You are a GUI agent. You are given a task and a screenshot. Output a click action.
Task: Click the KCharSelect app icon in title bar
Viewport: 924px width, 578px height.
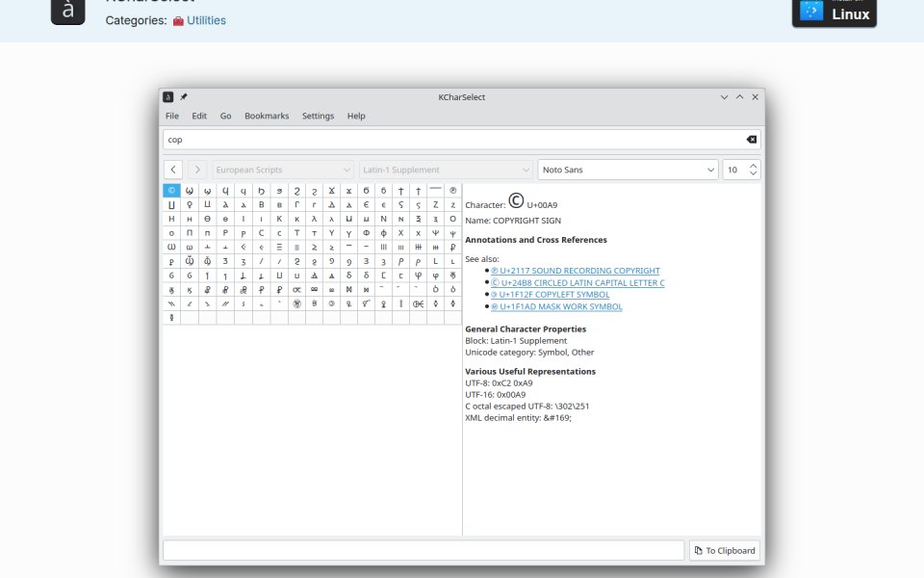[167, 97]
